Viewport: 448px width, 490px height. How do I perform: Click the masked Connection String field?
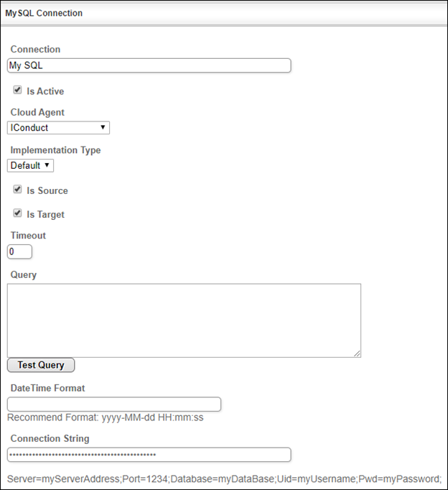coord(149,455)
